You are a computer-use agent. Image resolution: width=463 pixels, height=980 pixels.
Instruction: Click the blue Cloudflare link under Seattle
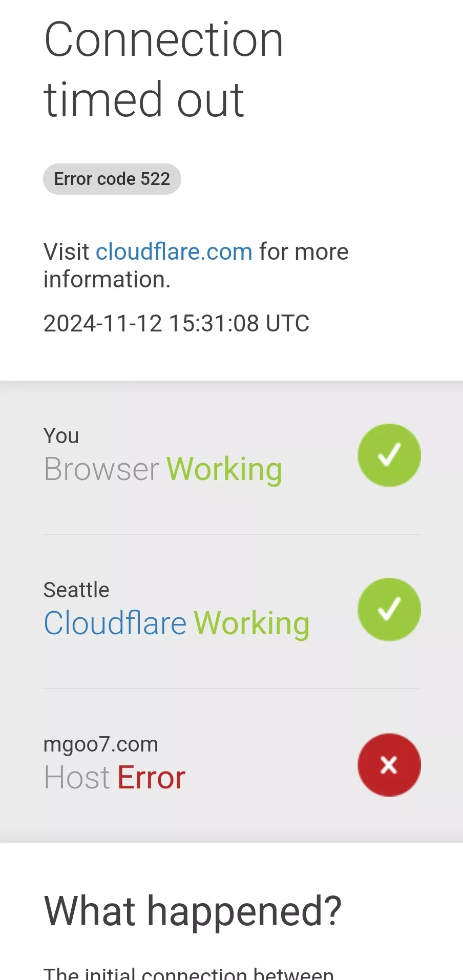point(115,623)
